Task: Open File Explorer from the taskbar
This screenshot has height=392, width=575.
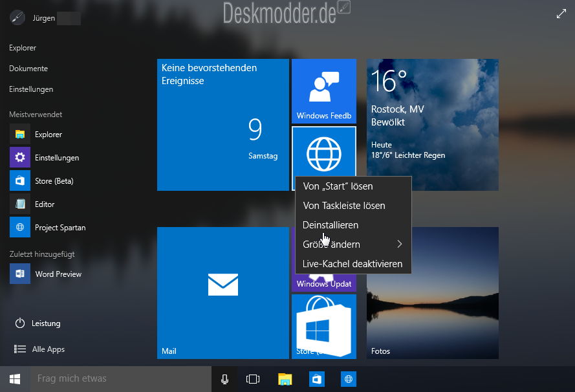Action: click(x=285, y=379)
